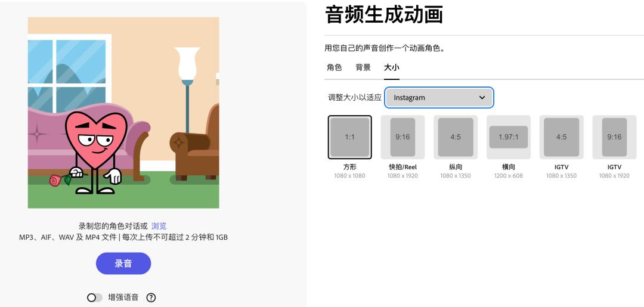This screenshot has height=307, width=644.
Task: Open the 大小 tab
Action: (x=391, y=67)
